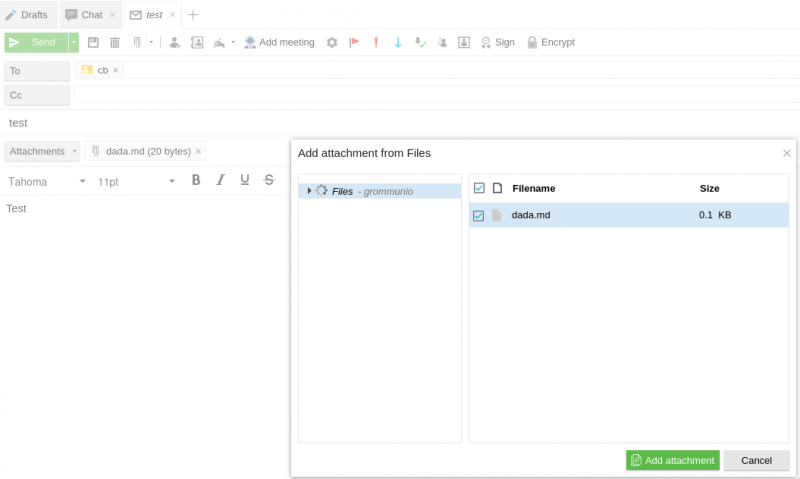
Task: Click the green Add attachment button
Action: pyautogui.click(x=672, y=460)
